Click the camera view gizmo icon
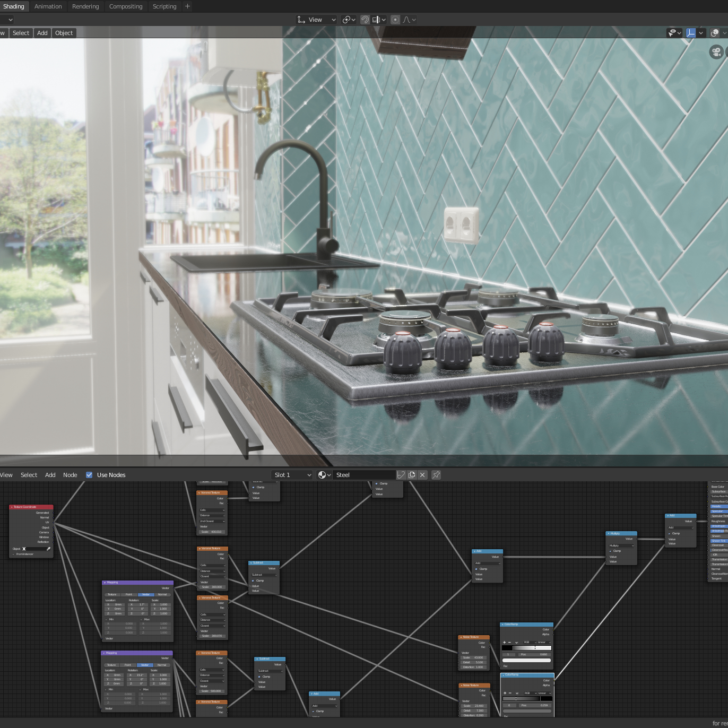The width and height of the screenshot is (728, 728). [x=716, y=52]
